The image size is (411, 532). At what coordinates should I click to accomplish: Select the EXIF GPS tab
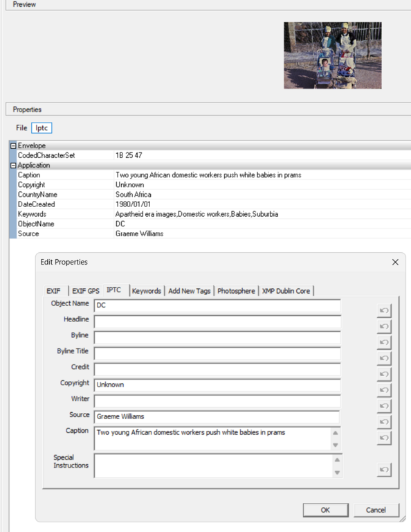86,291
